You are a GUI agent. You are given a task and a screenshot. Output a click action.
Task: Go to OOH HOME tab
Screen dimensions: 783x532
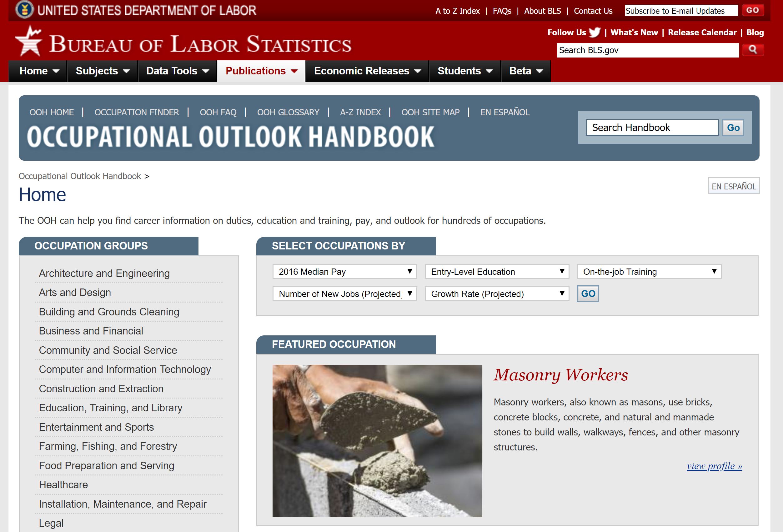(x=52, y=112)
